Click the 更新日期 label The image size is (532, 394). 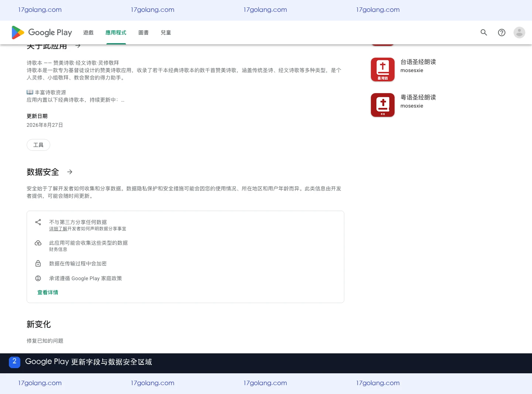(37, 116)
